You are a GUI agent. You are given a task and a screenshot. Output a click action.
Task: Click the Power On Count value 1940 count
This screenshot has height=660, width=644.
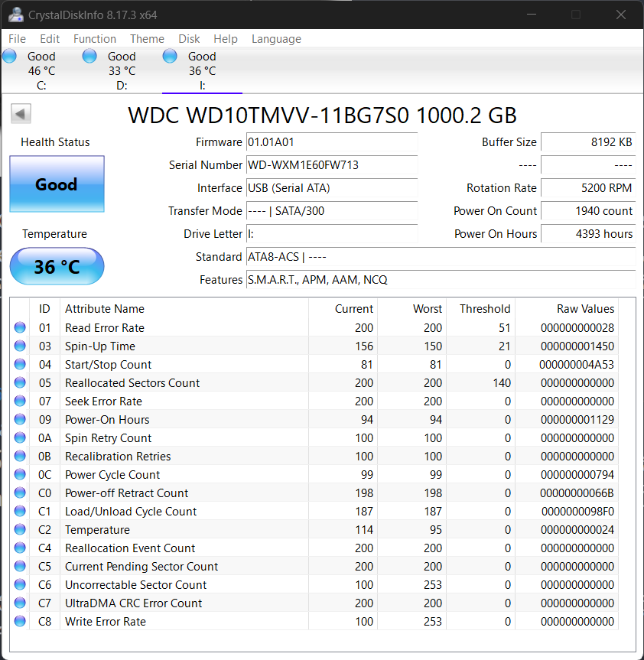[588, 210]
